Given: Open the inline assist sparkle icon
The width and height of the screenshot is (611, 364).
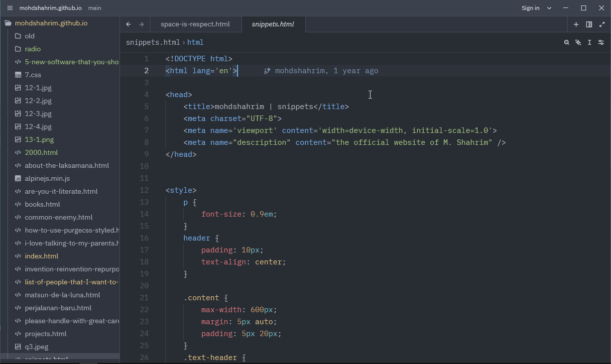Looking at the screenshot, I should coord(578,42).
